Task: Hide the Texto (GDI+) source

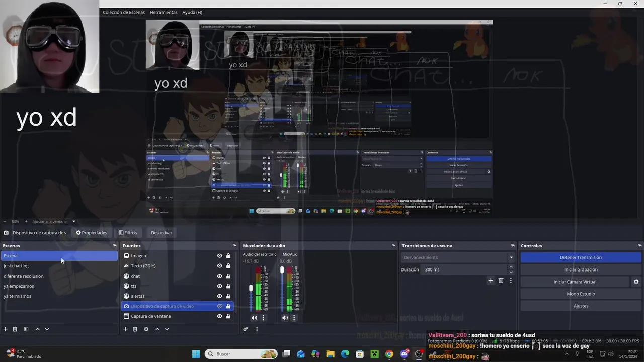Action: click(x=219, y=266)
